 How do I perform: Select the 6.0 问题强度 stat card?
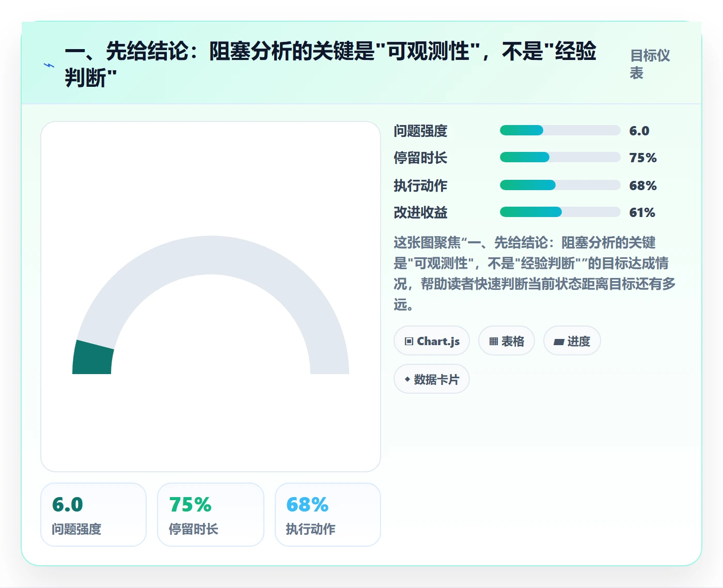pyautogui.click(x=93, y=515)
